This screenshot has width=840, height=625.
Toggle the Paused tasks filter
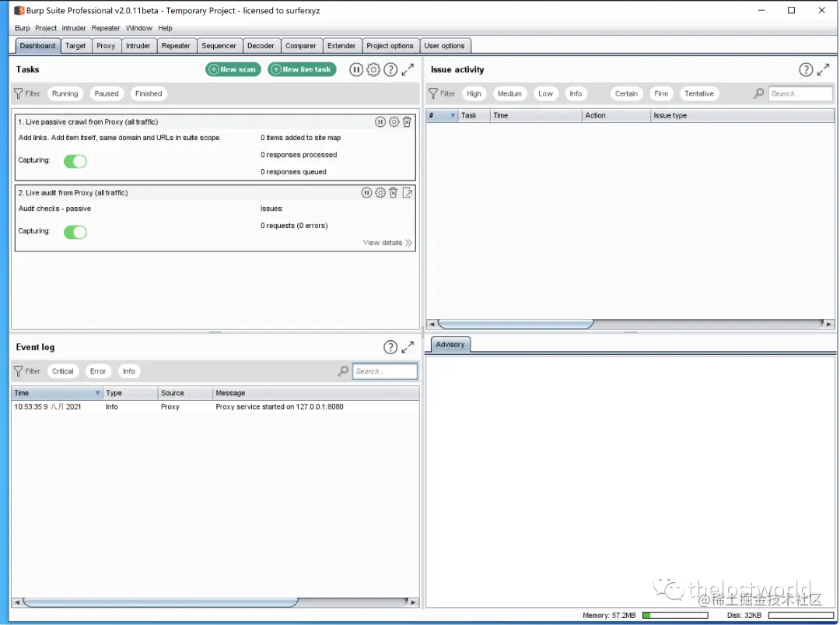107,93
